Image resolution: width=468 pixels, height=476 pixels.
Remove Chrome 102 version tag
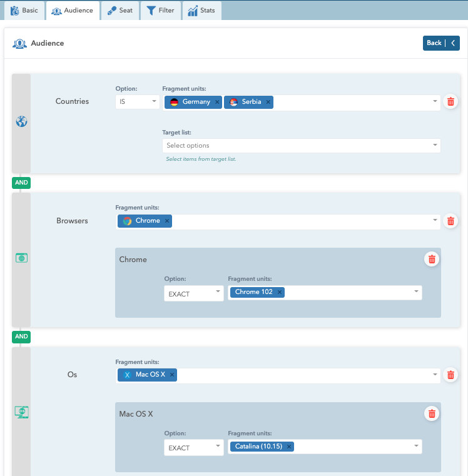279,292
